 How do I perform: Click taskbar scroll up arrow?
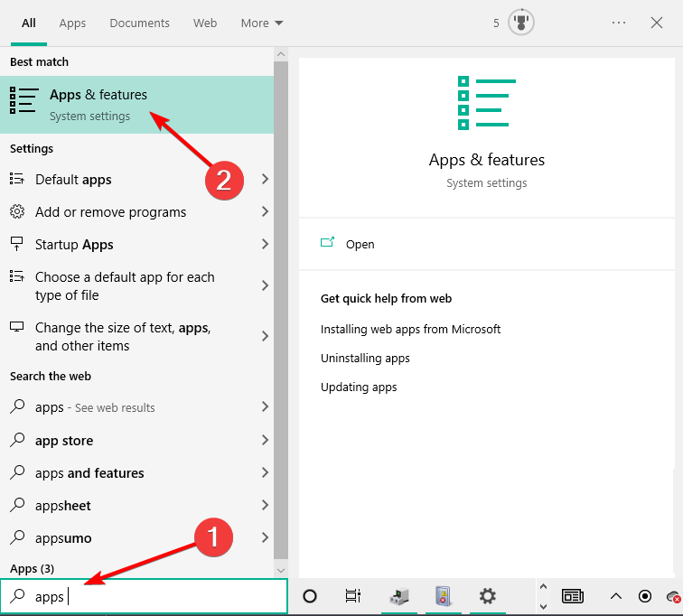coord(543,586)
